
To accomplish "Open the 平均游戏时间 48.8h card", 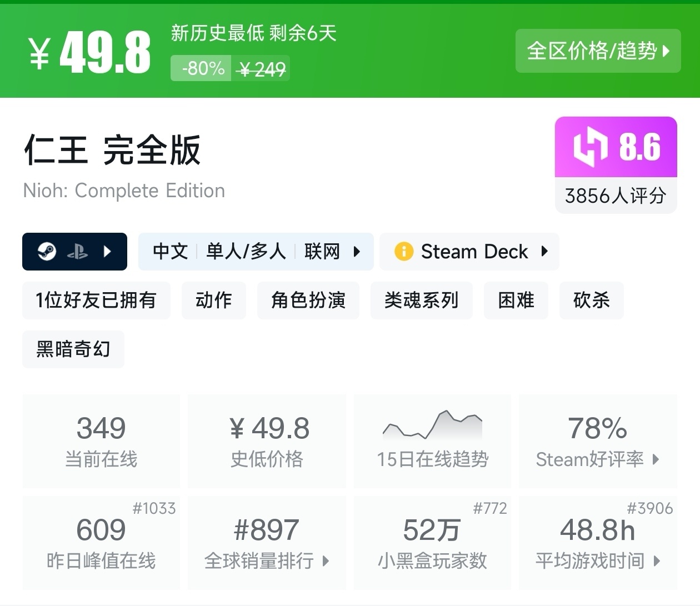I will [x=598, y=543].
